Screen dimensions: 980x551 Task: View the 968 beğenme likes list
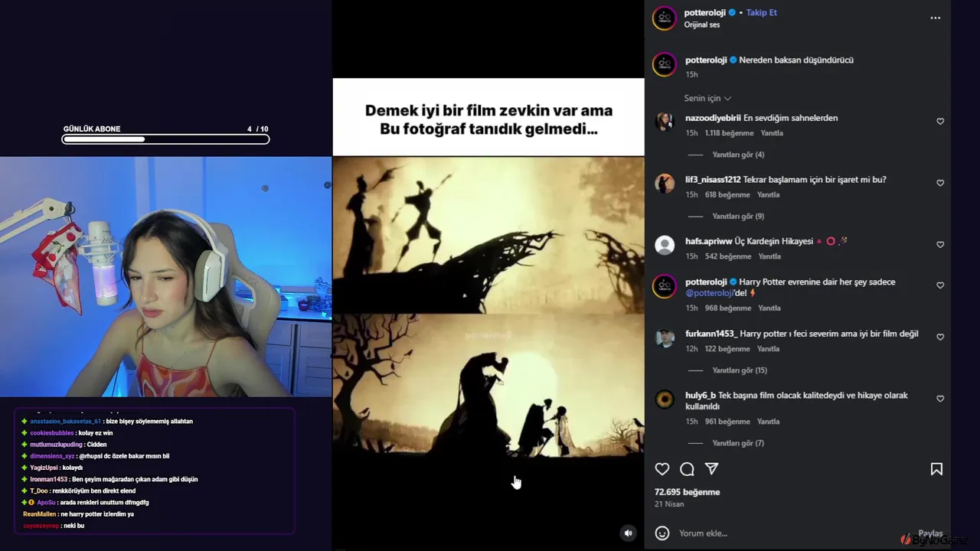coord(728,308)
